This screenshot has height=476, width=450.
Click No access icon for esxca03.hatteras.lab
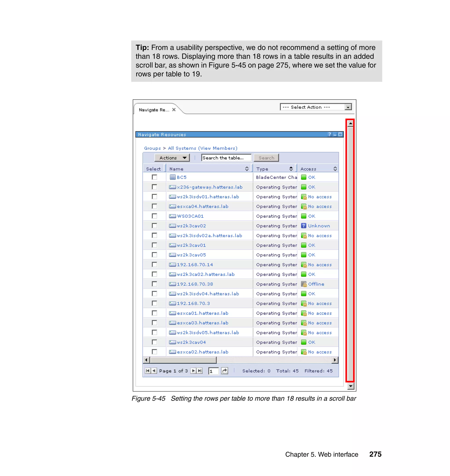304,323
